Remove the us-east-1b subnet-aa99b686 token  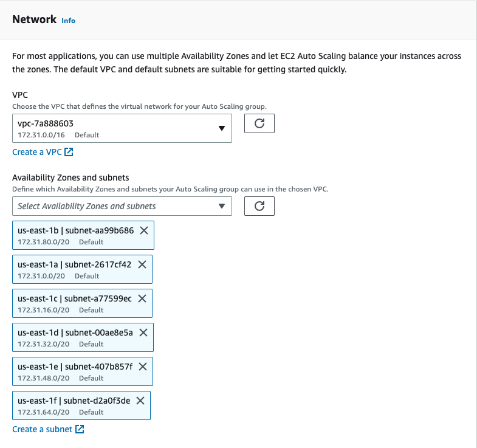[x=144, y=231]
